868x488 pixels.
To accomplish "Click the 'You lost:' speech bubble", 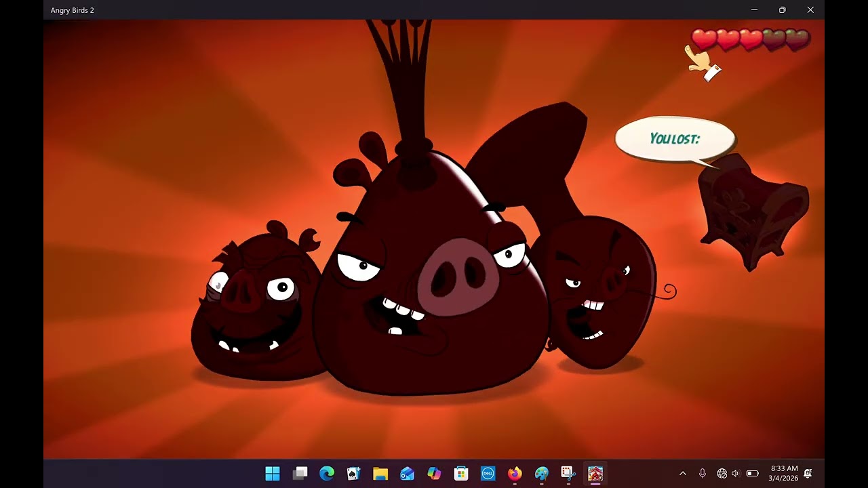I will [675, 140].
